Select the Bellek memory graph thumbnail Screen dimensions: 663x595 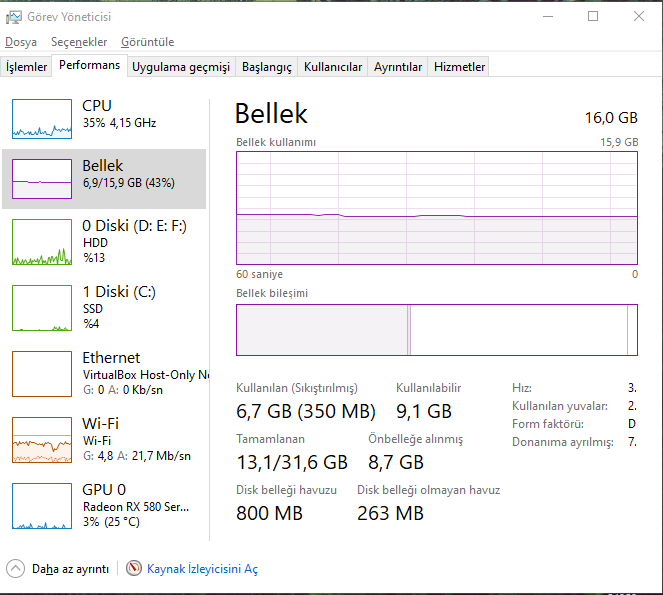tap(42, 178)
